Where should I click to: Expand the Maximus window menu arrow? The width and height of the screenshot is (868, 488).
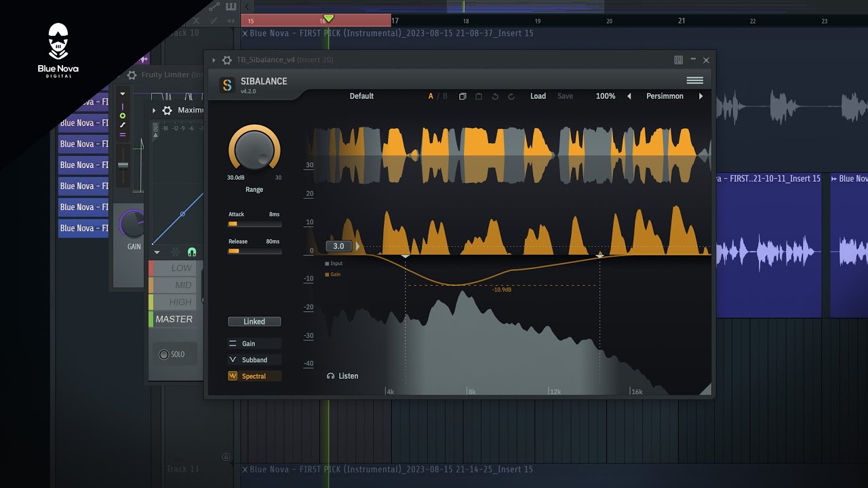154,110
